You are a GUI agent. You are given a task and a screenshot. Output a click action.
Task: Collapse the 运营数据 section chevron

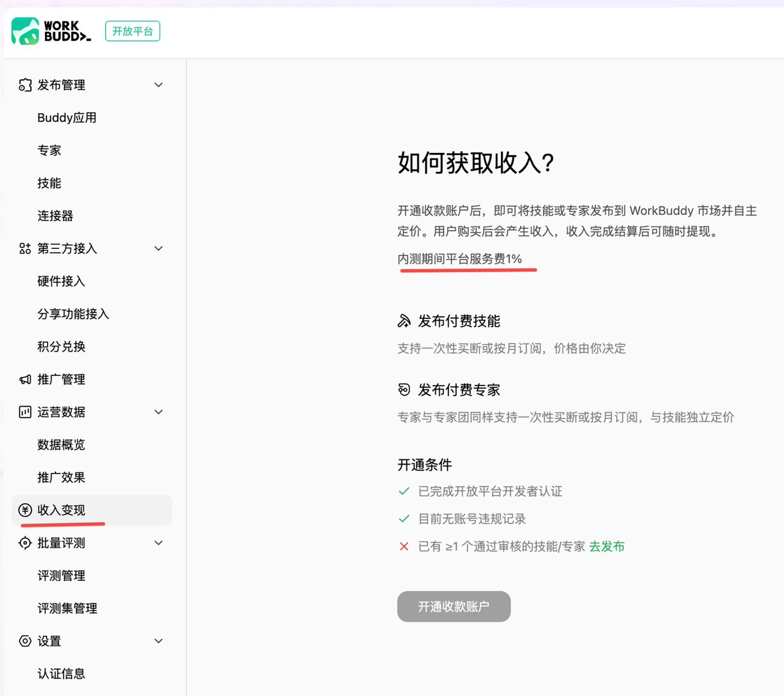coord(159,412)
